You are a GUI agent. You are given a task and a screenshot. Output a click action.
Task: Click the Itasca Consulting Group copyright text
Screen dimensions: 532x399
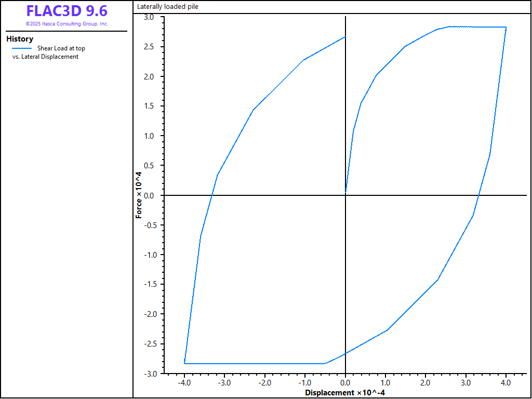pyautogui.click(x=66, y=24)
